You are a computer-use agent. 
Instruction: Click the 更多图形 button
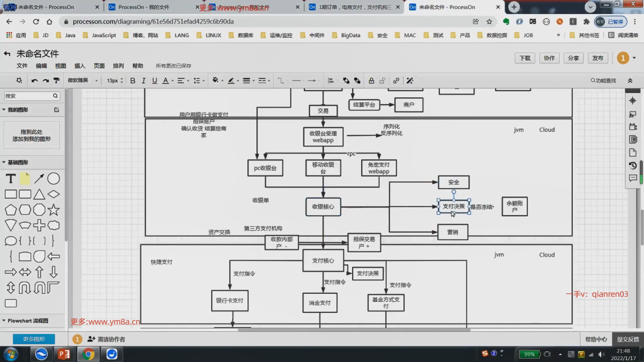click(34, 339)
